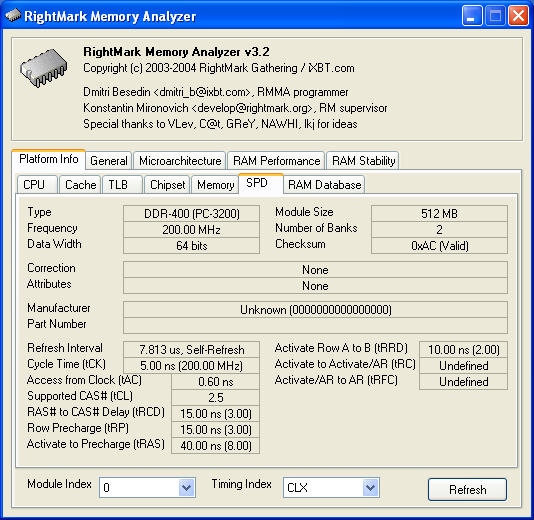Click the 'Refresh Interval' label
This screenshot has height=520, width=534.
tap(65, 348)
